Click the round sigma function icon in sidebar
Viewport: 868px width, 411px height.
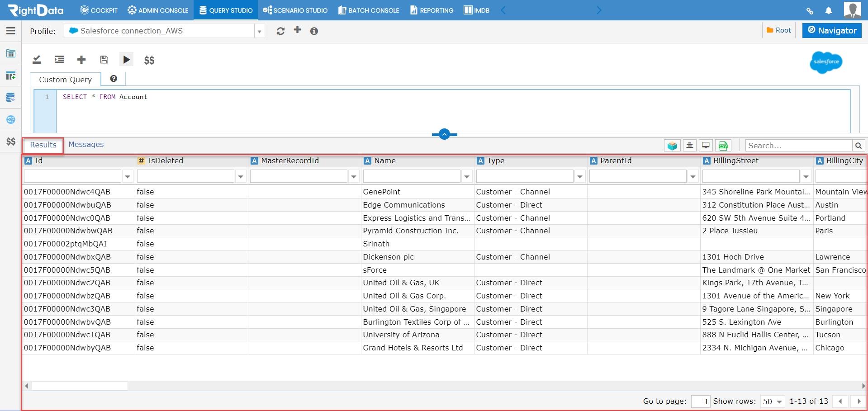10,119
